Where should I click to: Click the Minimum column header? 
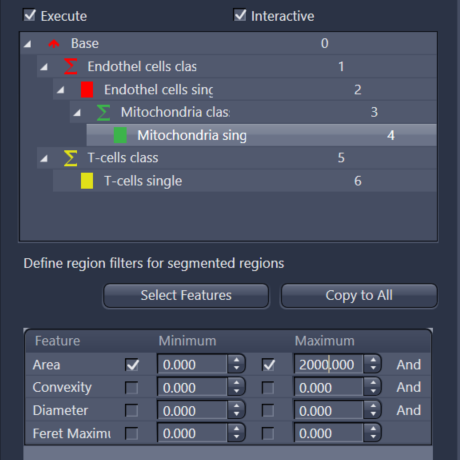point(187,341)
